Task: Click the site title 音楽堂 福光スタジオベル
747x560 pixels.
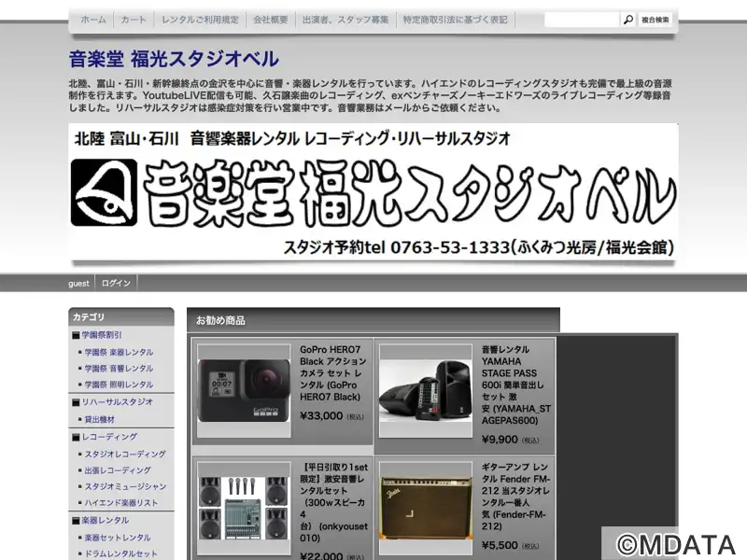Action: (174, 59)
